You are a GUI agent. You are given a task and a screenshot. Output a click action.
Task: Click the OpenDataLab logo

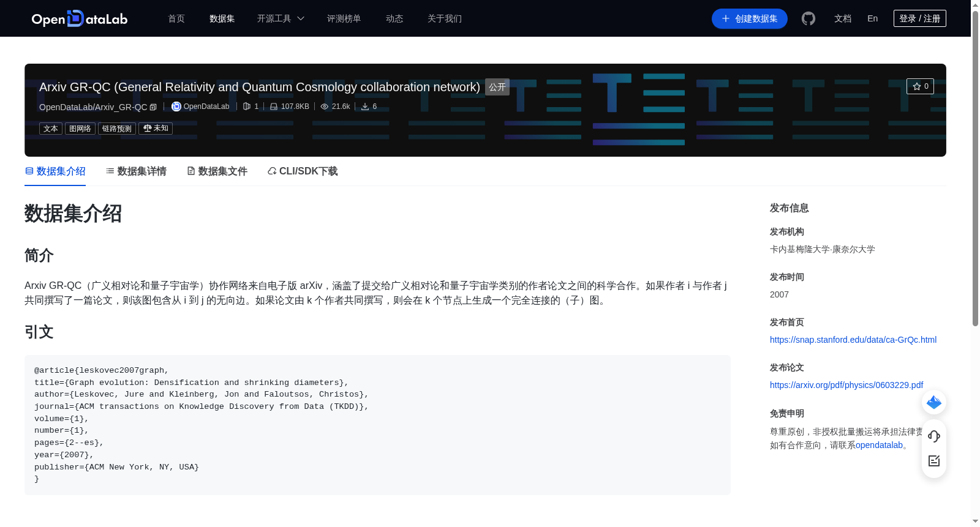tap(80, 18)
